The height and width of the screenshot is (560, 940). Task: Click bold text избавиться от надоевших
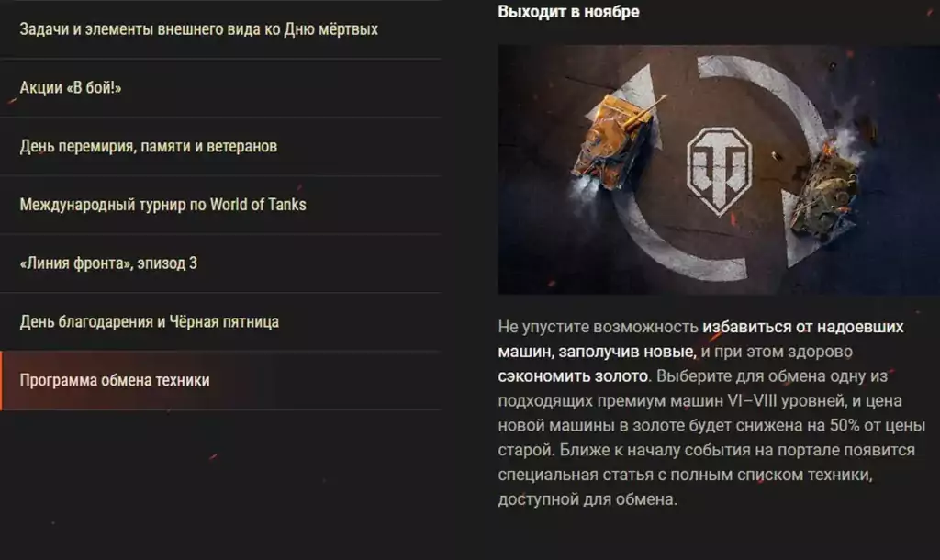click(x=802, y=327)
